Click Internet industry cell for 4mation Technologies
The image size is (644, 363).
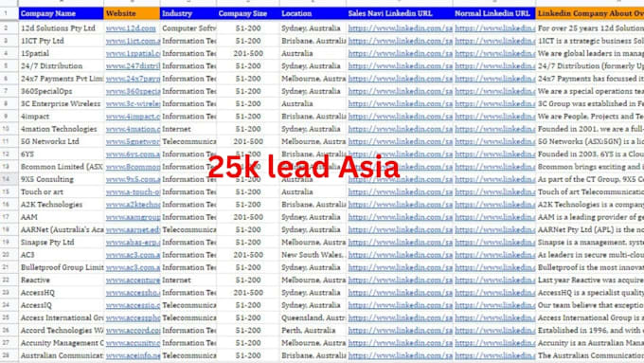pos(188,129)
